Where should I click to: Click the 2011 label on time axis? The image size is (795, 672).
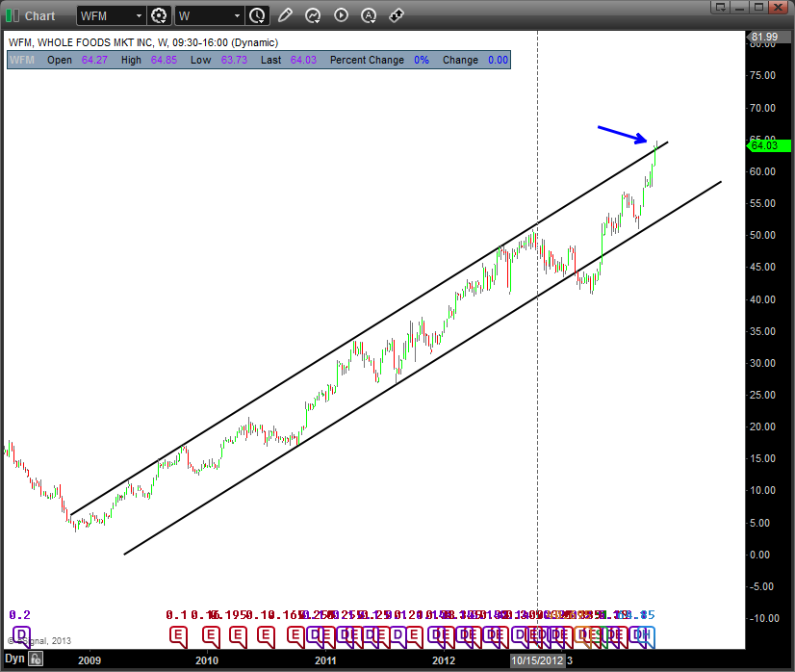(325, 660)
